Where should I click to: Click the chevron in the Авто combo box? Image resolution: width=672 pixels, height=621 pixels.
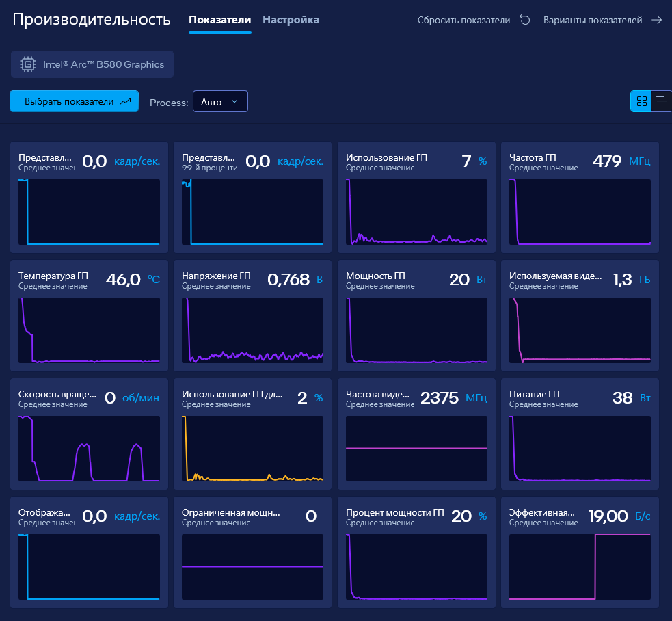coord(234,102)
